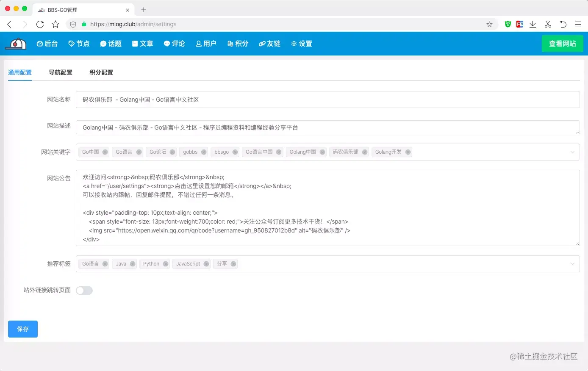Click the Go中国 keyword tag text

point(91,152)
